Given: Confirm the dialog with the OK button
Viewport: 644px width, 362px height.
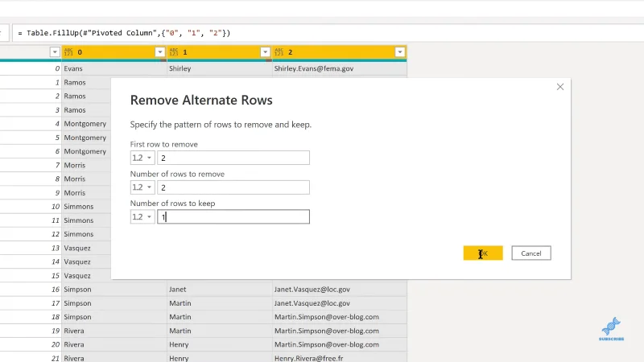Looking at the screenshot, I should [483, 253].
